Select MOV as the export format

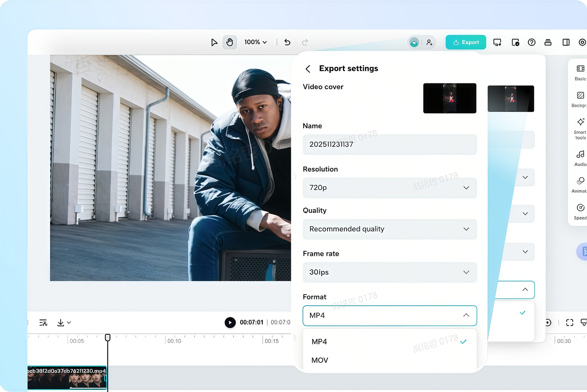[319, 360]
